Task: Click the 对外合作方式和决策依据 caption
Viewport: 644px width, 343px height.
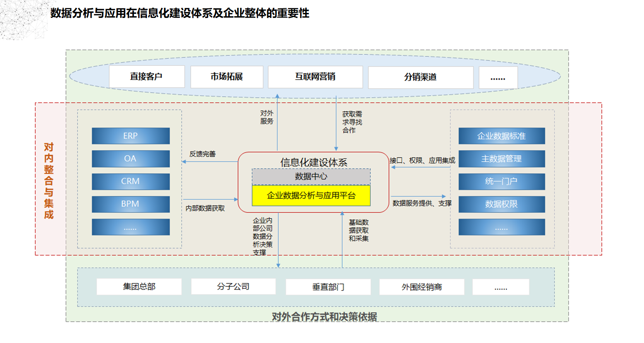Action: (x=324, y=317)
